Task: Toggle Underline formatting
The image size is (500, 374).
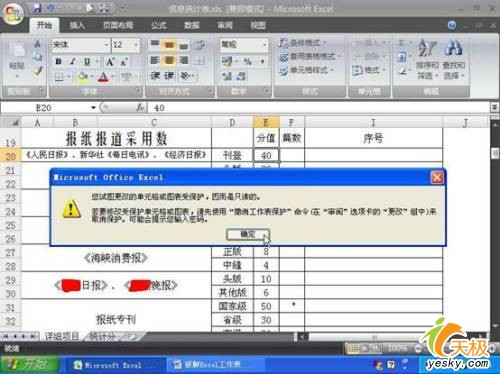Action: [87, 62]
